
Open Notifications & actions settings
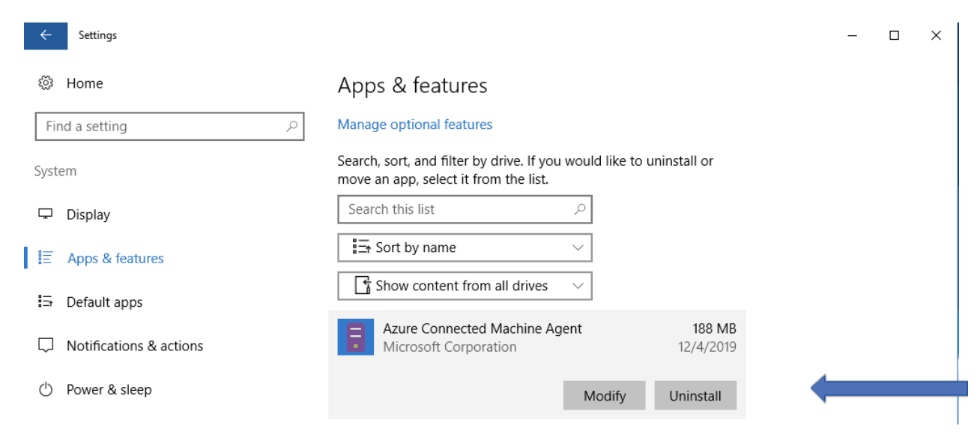point(135,346)
